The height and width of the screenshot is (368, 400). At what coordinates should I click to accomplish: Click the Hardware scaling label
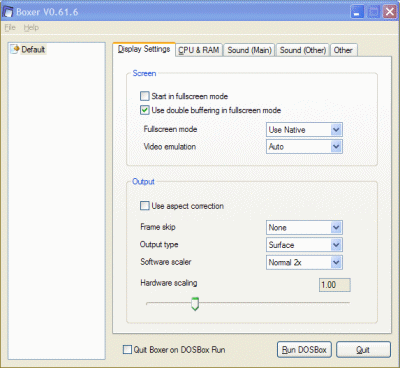(x=169, y=283)
